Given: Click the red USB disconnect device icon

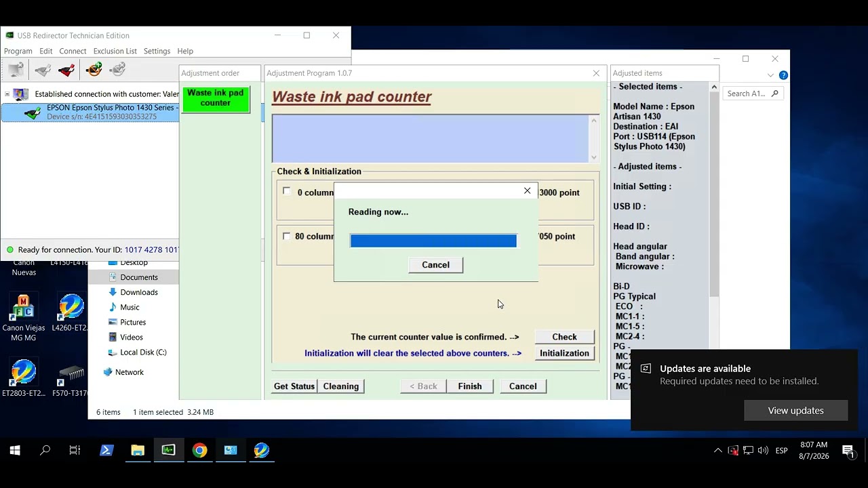Looking at the screenshot, I should pyautogui.click(x=66, y=69).
